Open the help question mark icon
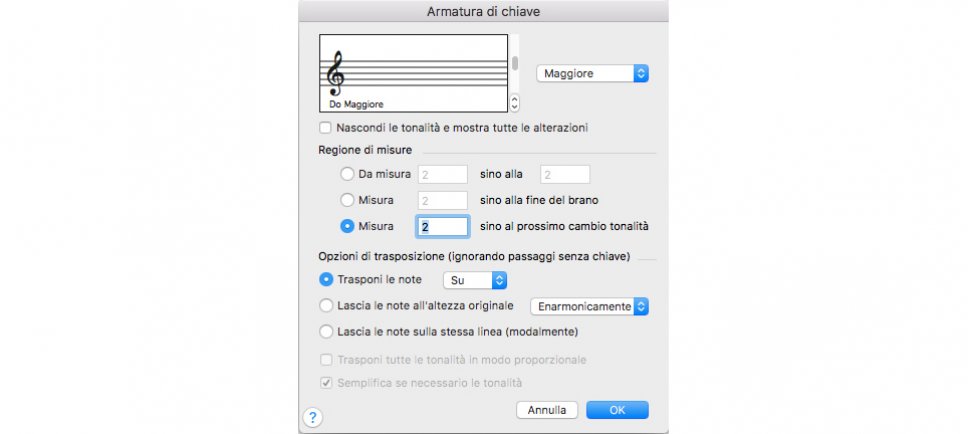Screen dimensions: 968x434 (312, 417)
